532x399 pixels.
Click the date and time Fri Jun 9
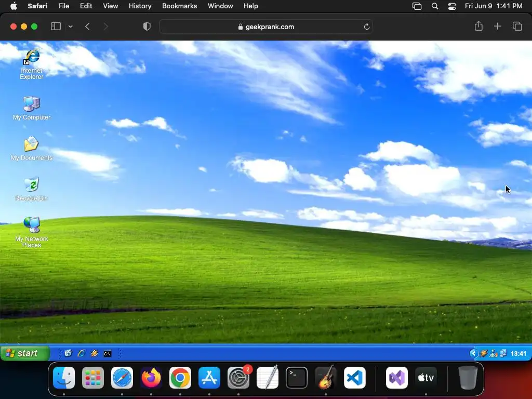coord(494,6)
